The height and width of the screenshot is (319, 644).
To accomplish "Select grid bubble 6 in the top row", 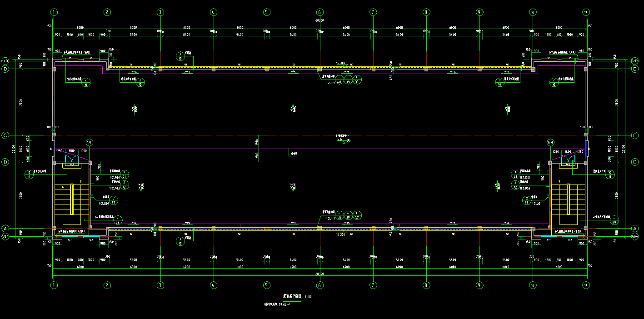I will (320, 12).
